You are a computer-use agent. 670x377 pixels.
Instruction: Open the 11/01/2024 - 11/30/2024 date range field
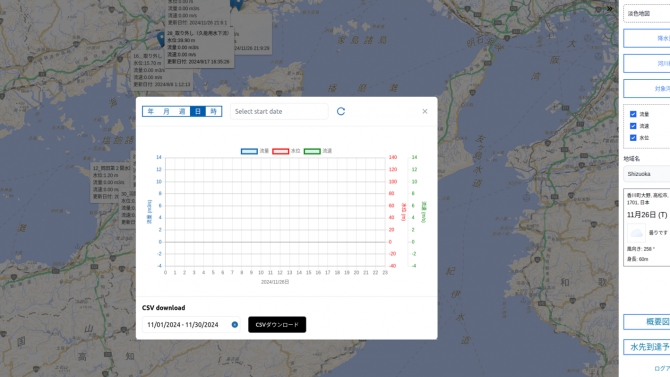(191, 325)
